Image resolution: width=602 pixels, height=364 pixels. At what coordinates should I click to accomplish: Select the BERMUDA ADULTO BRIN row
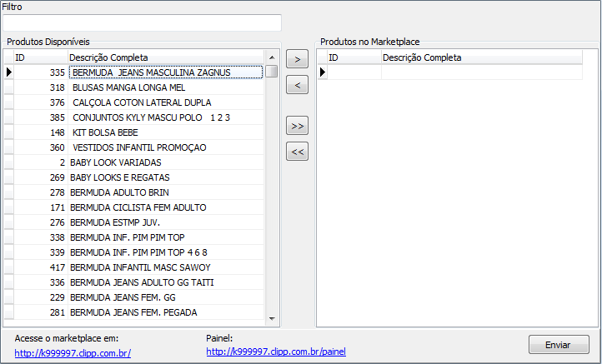[x=119, y=192]
